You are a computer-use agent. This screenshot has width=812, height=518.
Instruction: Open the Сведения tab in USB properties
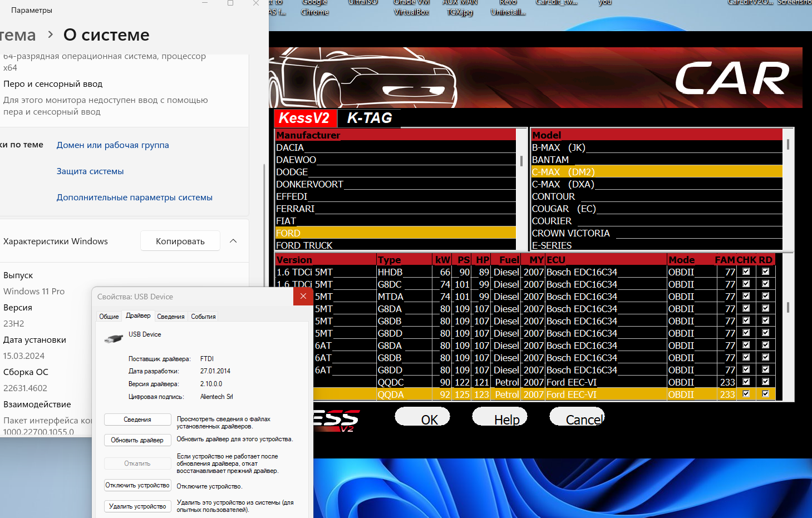[170, 317]
